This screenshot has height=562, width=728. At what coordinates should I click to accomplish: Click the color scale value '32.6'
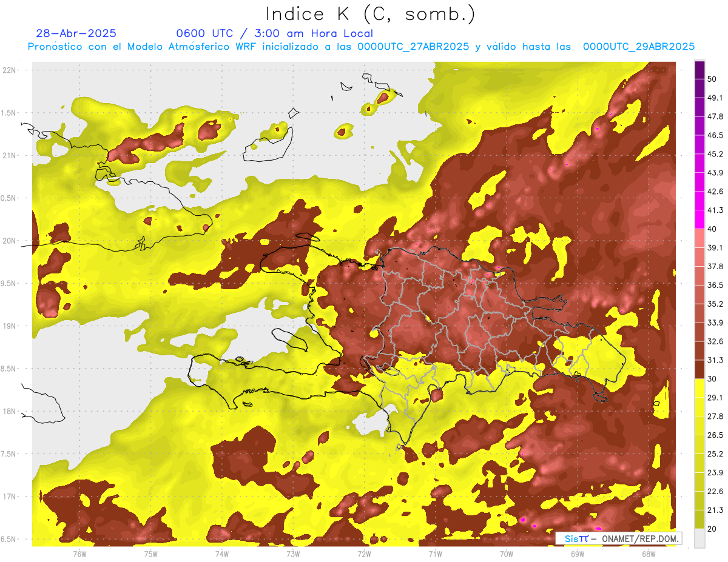(x=715, y=341)
